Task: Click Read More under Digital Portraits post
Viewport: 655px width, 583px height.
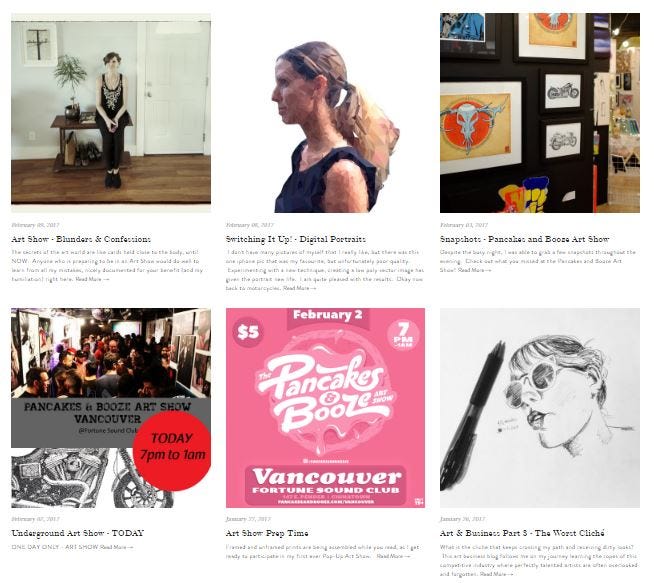Action: [300, 288]
